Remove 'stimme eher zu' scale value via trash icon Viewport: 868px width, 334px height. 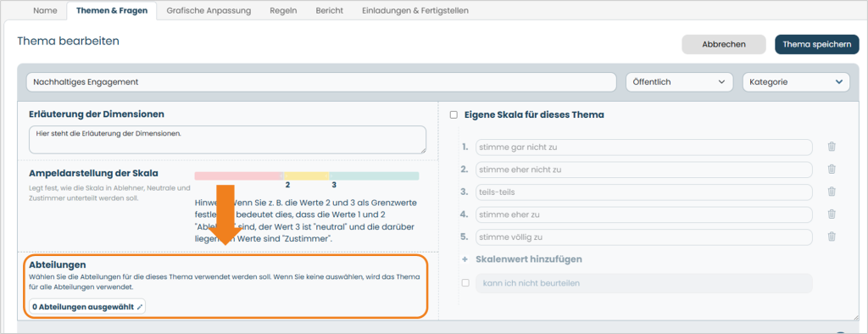click(831, 214)
